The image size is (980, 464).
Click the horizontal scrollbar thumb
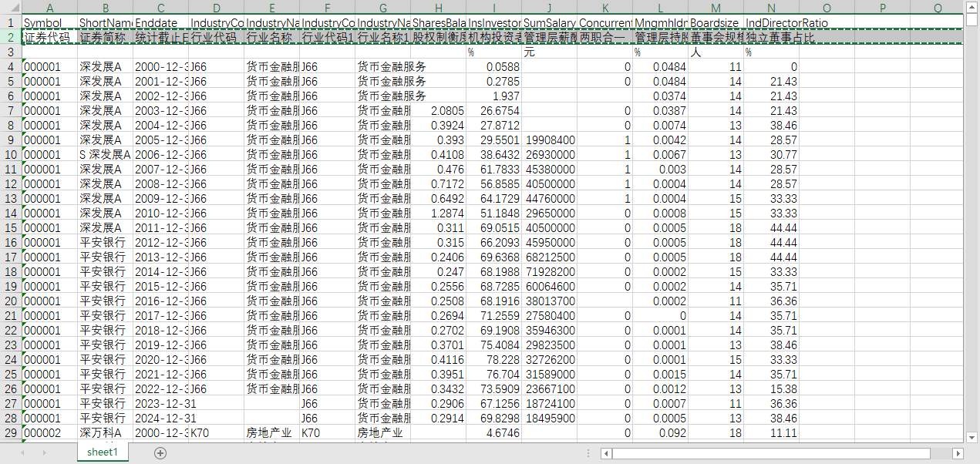(772, 453)
